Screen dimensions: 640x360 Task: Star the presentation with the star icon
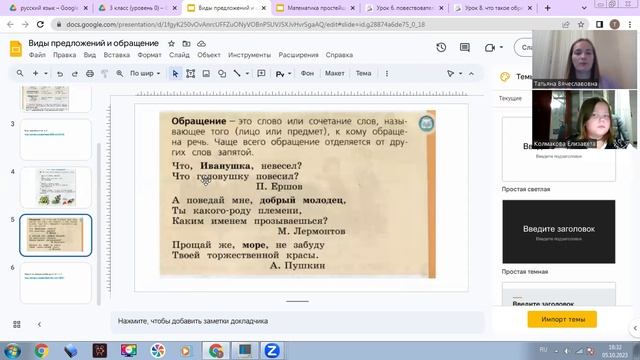coord(171,43)
